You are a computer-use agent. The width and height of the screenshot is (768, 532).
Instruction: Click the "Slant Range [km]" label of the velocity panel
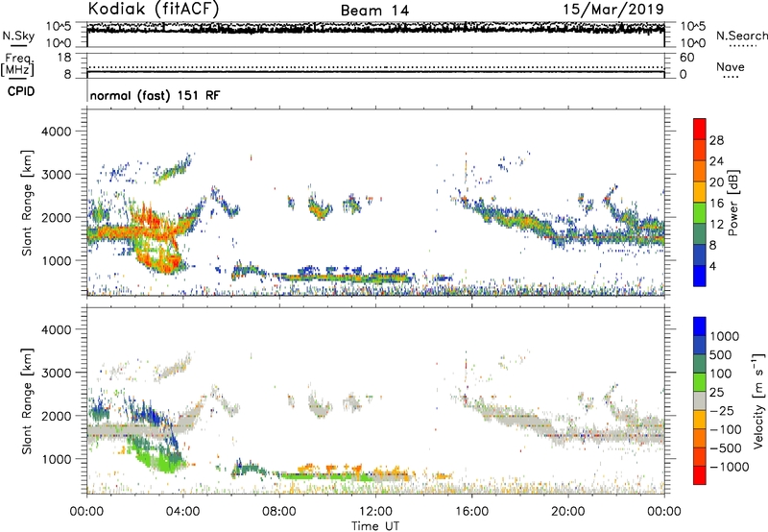click(27, 400)
